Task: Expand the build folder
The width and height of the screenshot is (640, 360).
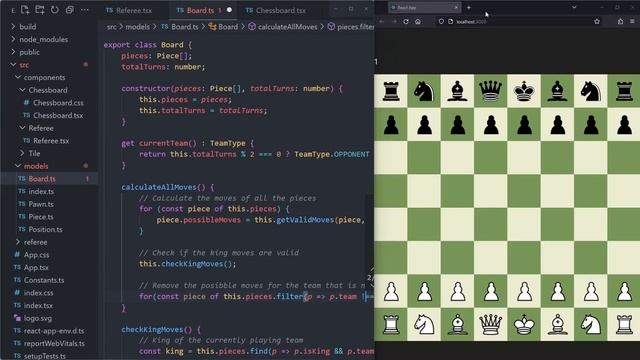Action: [28, 27]
